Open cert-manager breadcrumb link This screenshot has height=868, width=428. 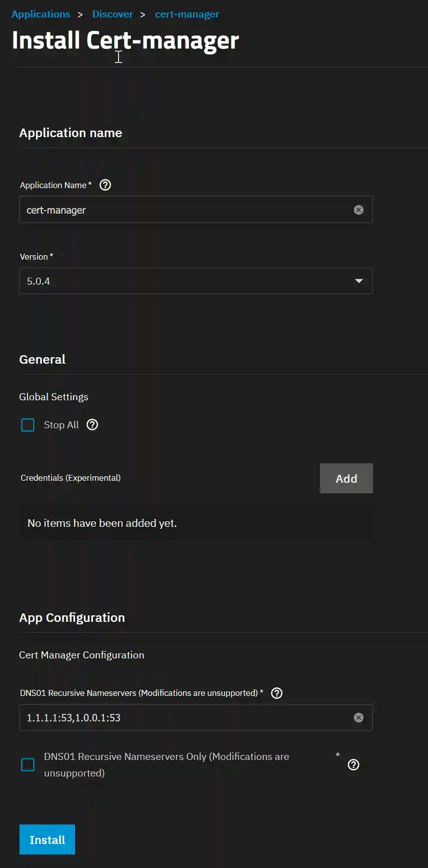pos(187,14)
